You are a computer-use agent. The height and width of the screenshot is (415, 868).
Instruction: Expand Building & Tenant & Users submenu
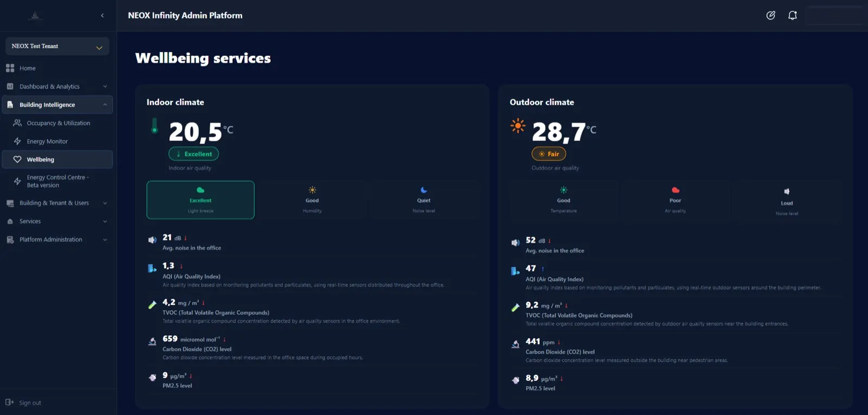click(x=105, y=203)
